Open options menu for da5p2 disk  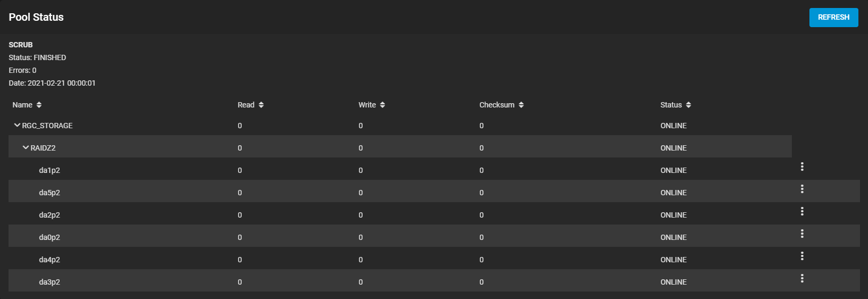802,189
